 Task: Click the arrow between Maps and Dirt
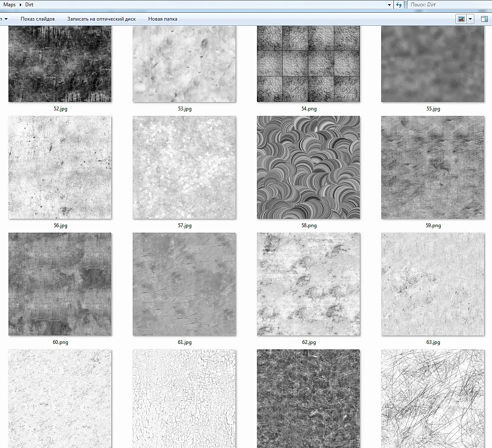pos(20,5)
